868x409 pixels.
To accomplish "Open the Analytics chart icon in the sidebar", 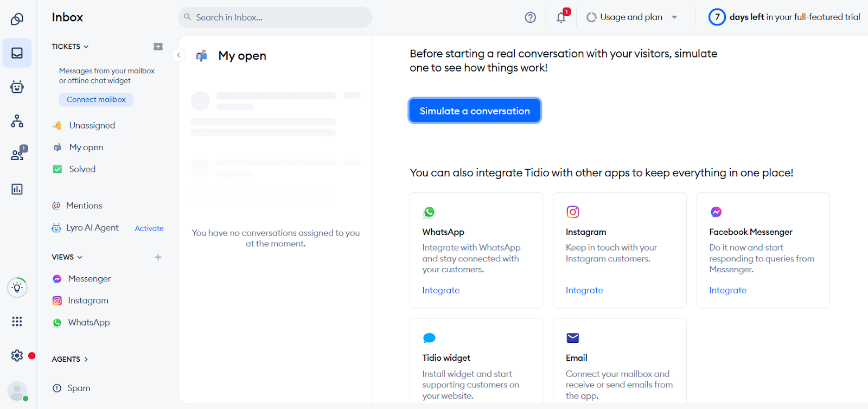I will pyautogui.click(x=17, y=189).
